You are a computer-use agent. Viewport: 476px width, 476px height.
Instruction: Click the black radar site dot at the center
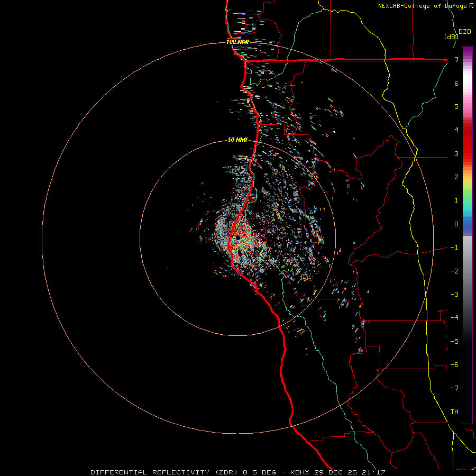click(237, 237)
